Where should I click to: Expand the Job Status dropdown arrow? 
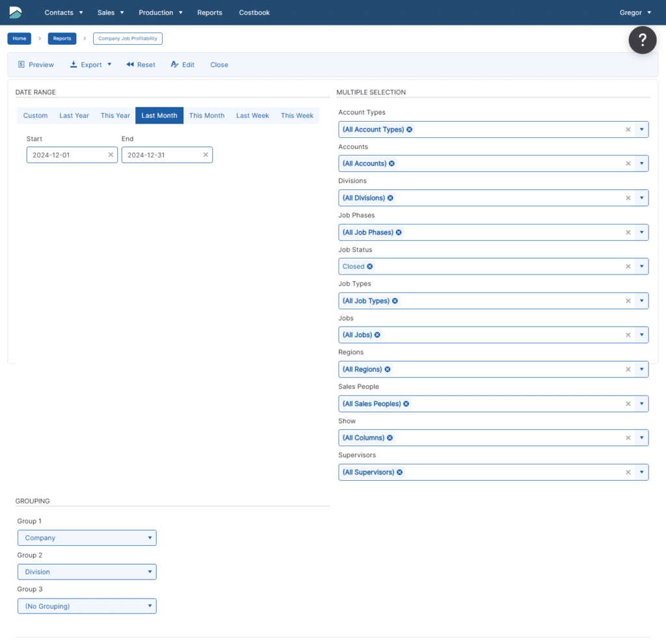click(x=641, y=267)
